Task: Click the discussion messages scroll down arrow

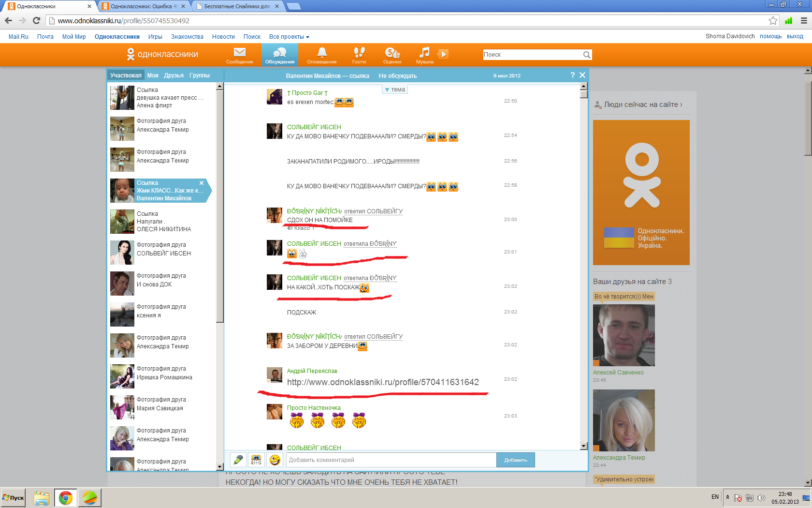Action: [583, 446]
